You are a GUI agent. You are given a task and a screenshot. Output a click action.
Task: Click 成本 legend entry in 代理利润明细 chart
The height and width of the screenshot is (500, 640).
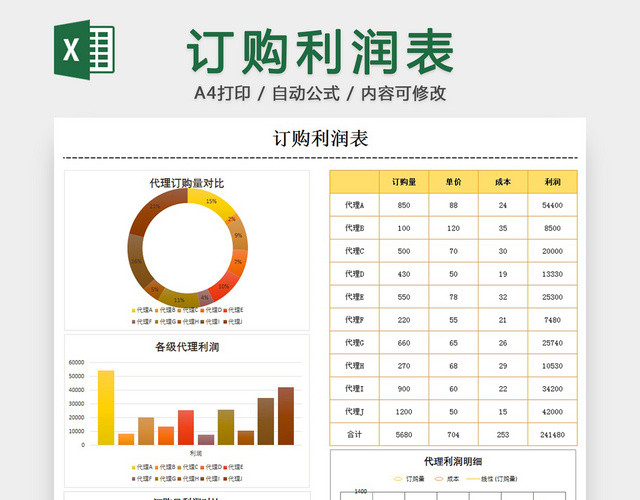(x=447, y=479)
